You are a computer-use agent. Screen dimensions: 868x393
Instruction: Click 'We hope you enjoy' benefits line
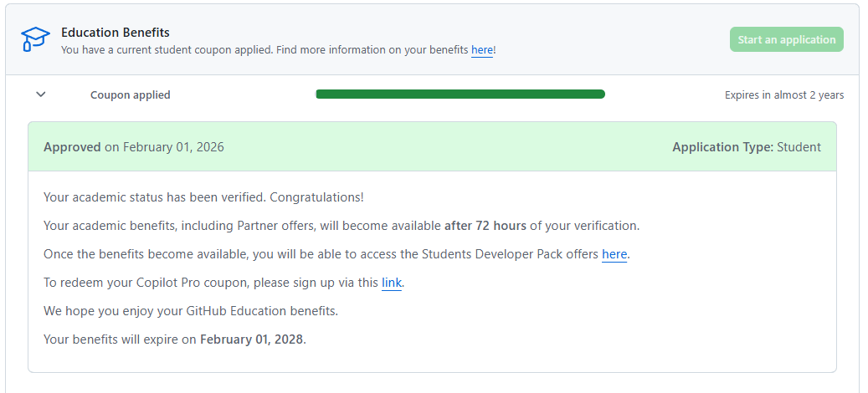point(191,311)
